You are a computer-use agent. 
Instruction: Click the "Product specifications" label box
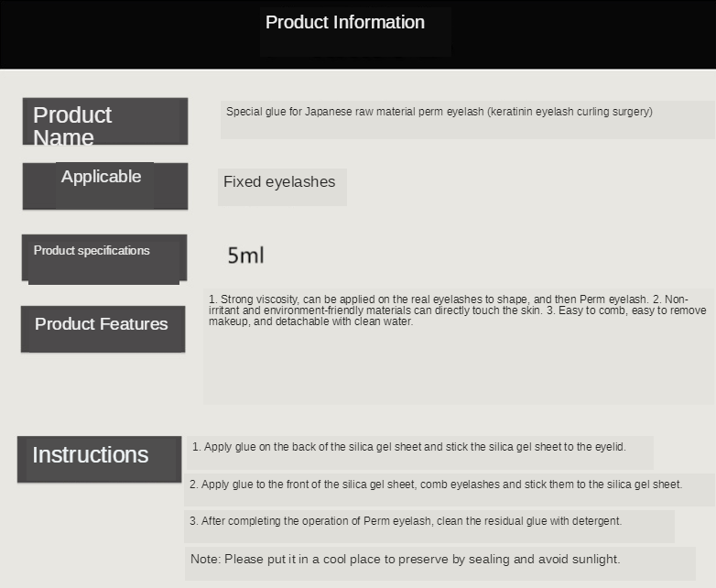coord(103,257)
